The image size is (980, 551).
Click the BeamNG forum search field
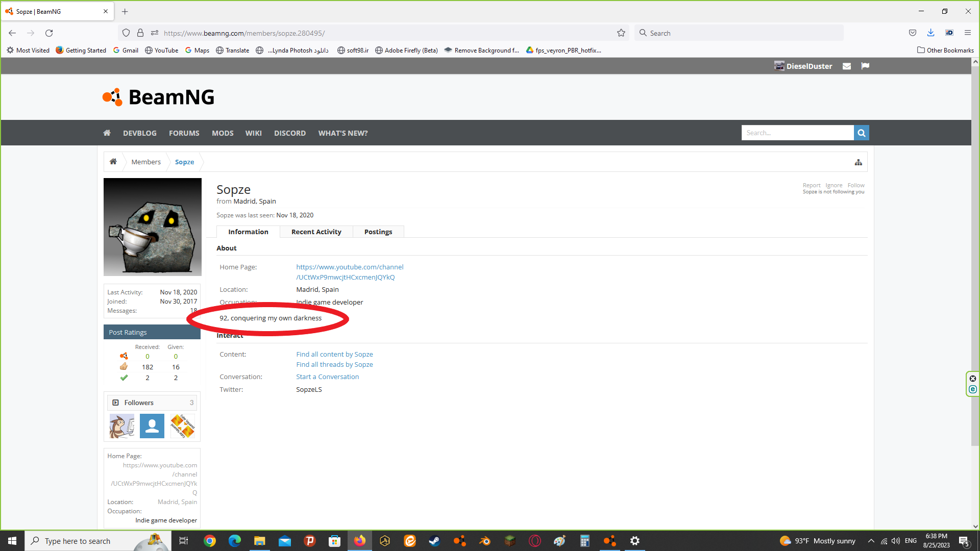click(797, 133)
